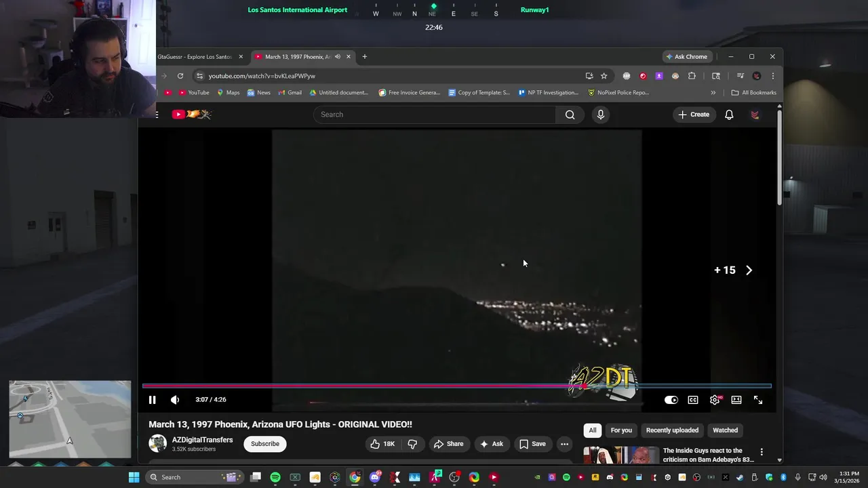Like the video with 18K likes

(382, 444)
